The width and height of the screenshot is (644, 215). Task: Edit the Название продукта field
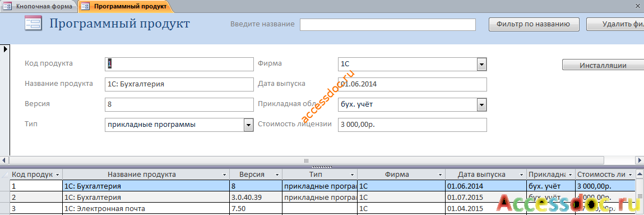pos(179,84)
